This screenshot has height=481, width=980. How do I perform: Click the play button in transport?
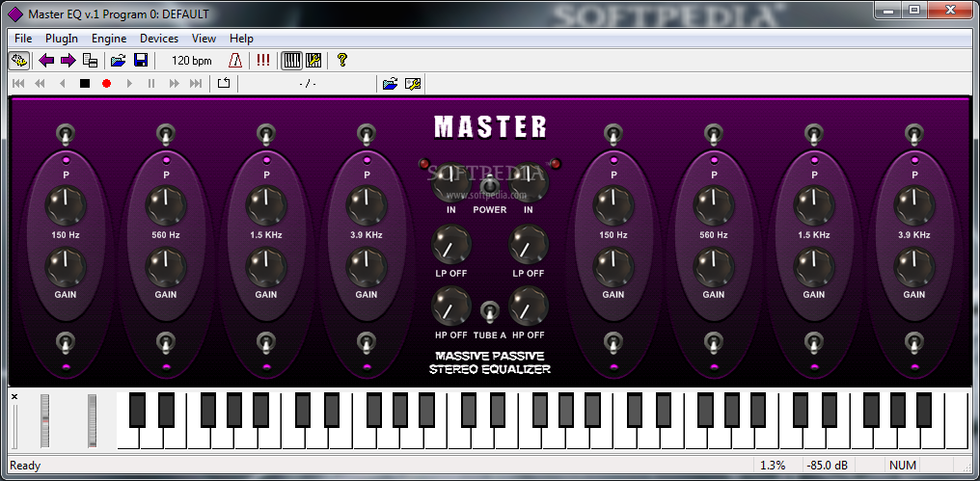(x=129, y=83)
